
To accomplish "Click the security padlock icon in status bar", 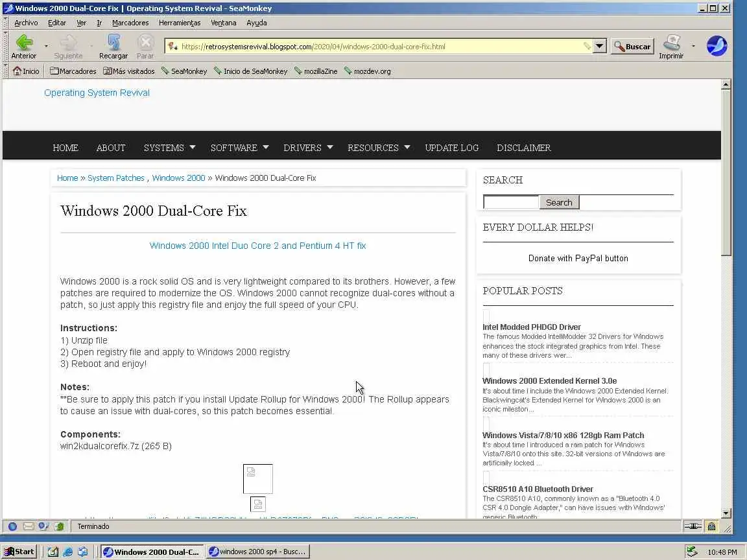I will (711, 526).
